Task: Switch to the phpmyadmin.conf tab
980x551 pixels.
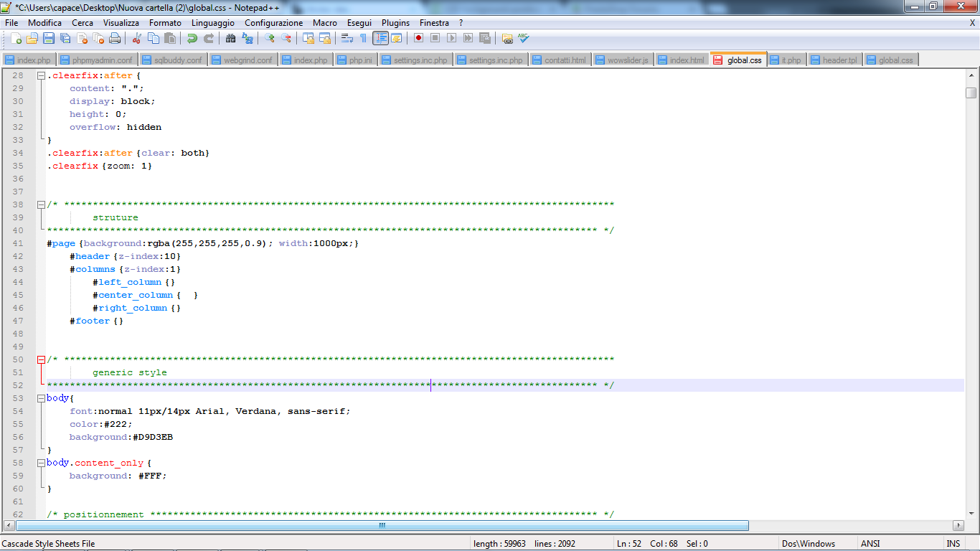Action: coord(97,60)
